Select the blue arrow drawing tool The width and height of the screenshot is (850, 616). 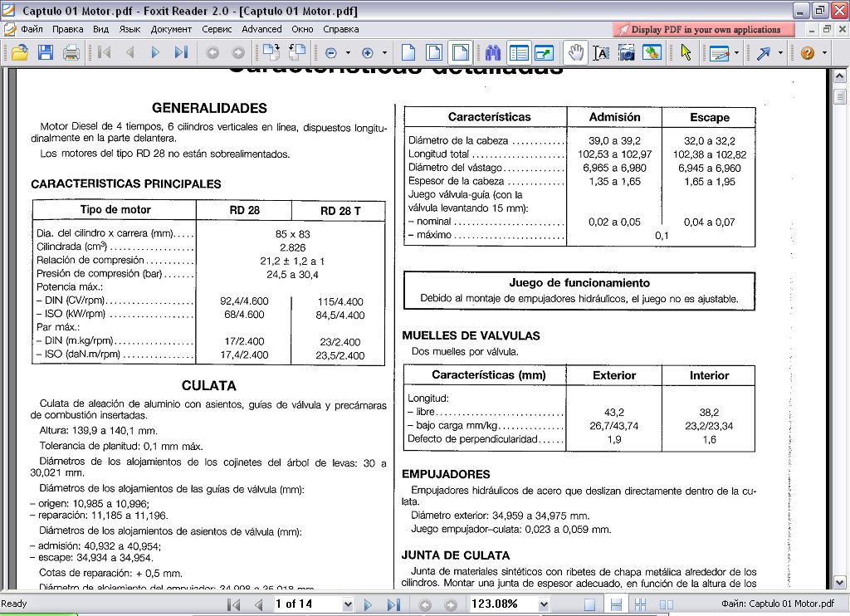pyautogui.click(x=764, y=52)
